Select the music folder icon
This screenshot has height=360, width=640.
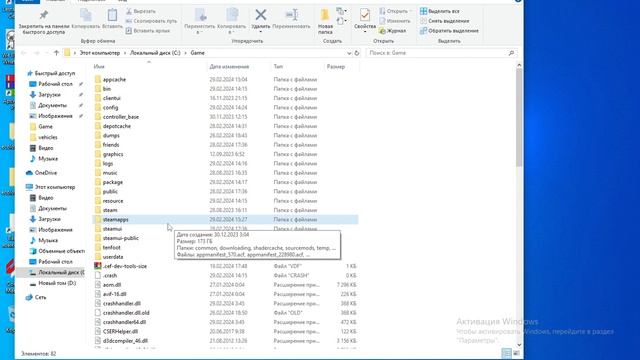98,173
